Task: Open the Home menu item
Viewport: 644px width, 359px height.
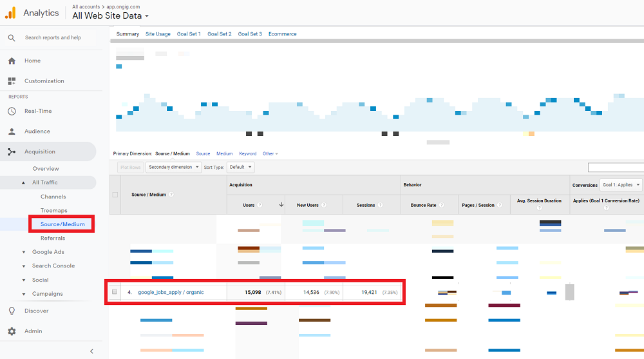Action: 32,61
